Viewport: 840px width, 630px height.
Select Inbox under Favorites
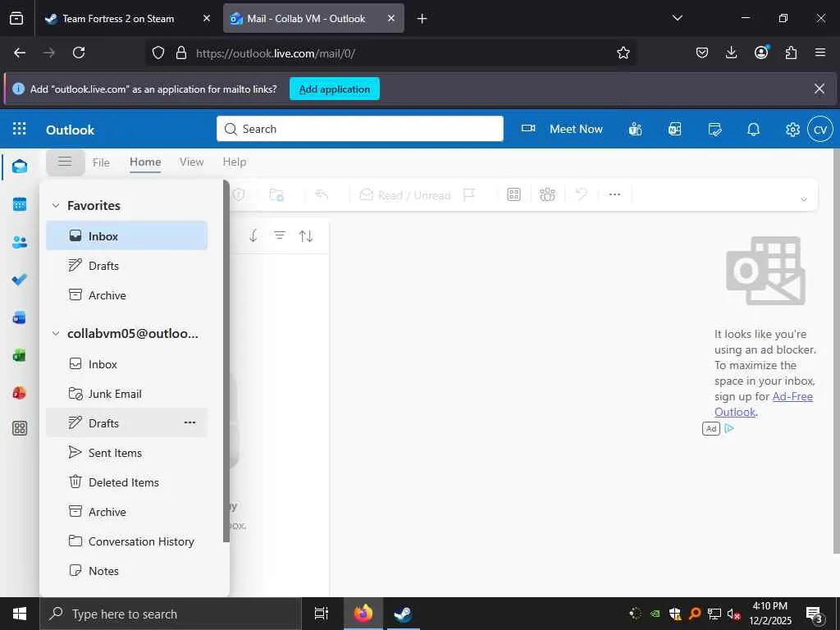(x=126, y=235)
